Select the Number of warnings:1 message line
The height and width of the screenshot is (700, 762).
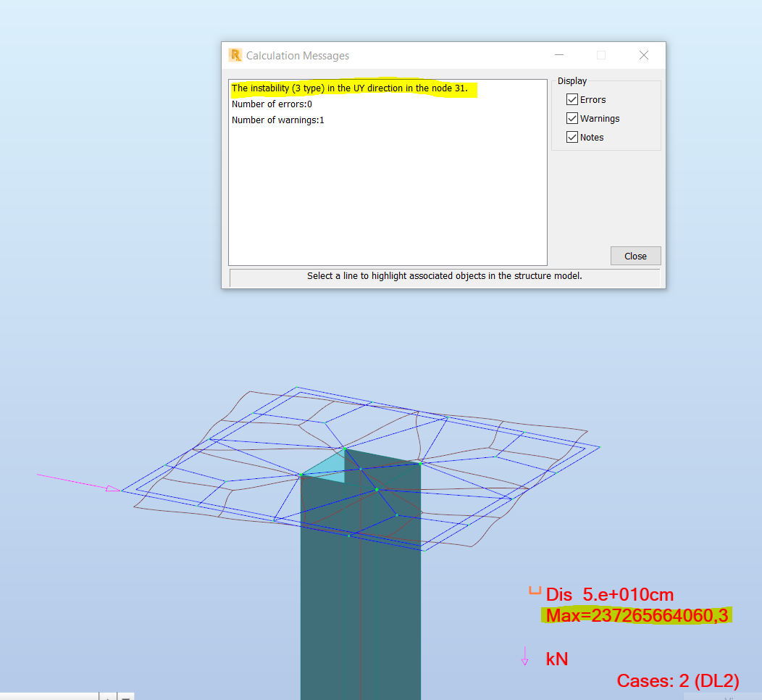[277, 120]
